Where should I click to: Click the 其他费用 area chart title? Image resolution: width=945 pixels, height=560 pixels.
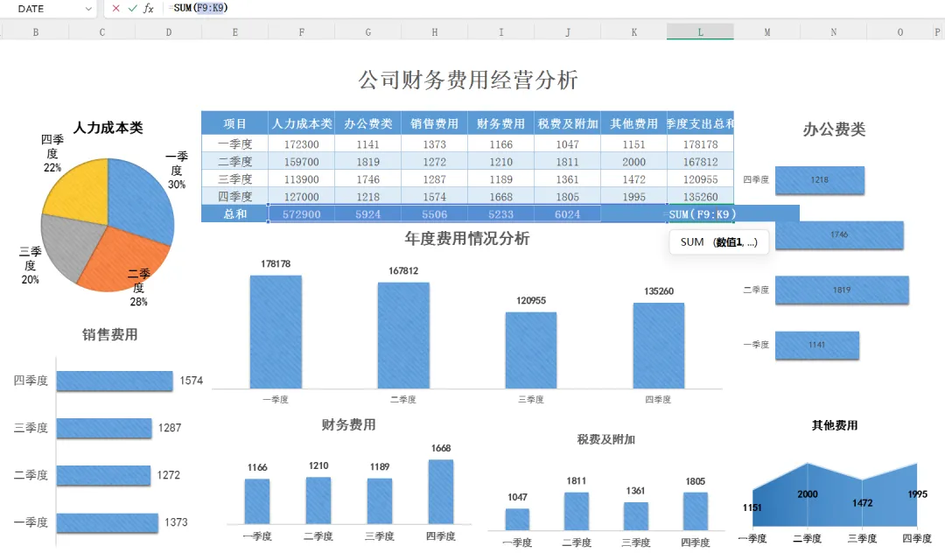click(834, 425)
